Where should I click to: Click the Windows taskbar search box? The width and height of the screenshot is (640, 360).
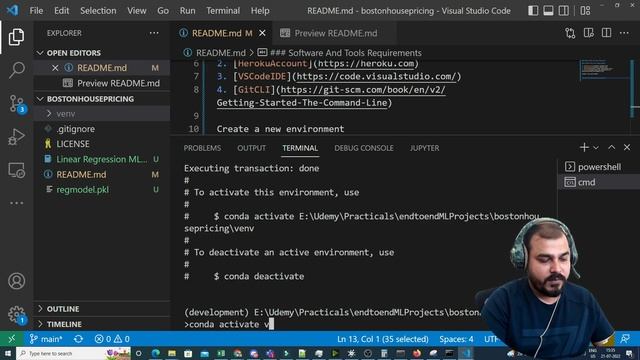point(73,353)
